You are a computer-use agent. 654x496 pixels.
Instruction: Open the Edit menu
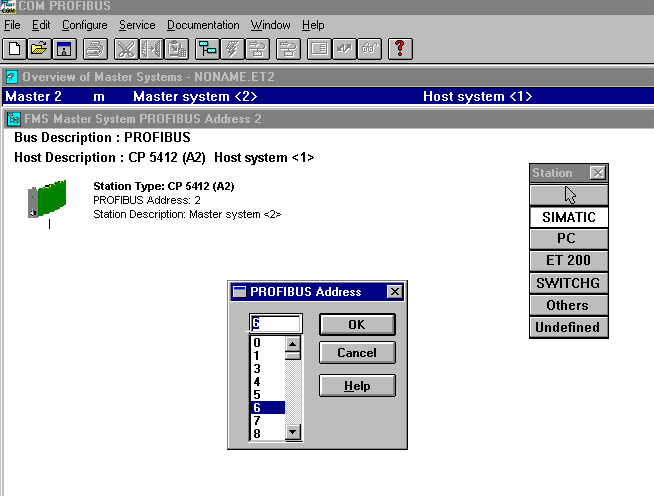(41, 25)
